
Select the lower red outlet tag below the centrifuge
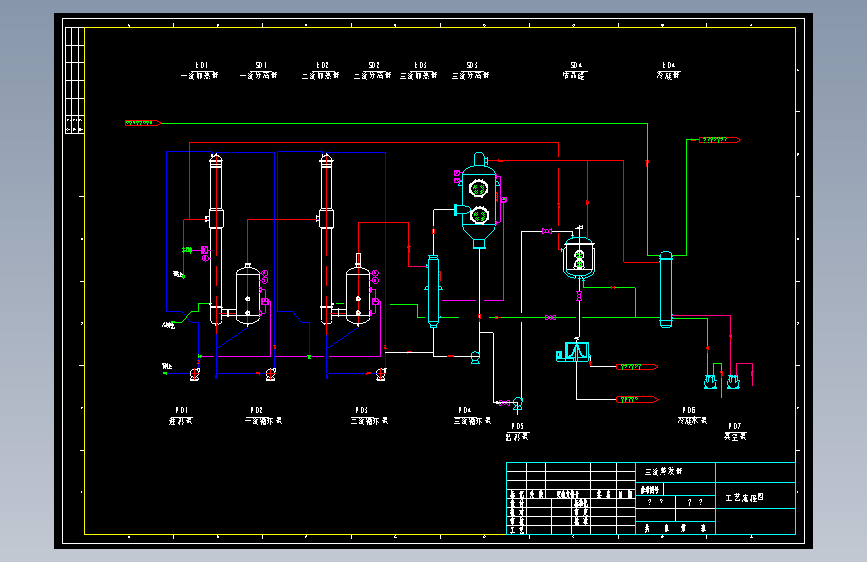[637, 399]
